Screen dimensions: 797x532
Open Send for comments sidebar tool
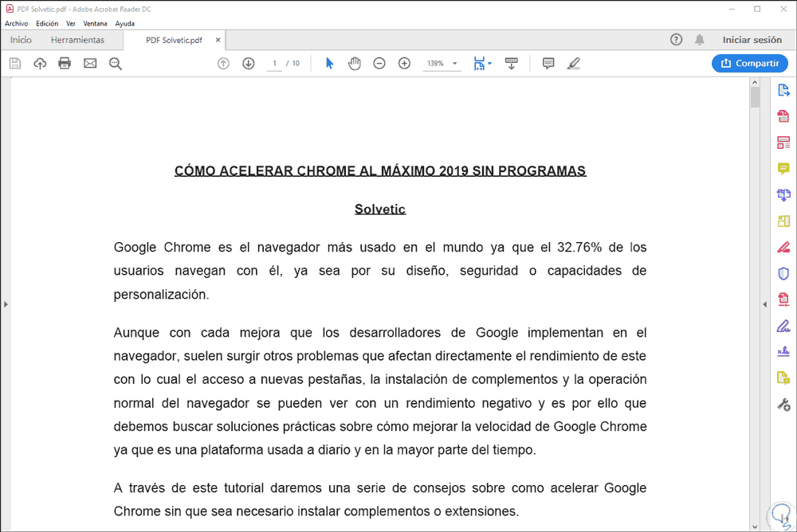pos(783,378)
